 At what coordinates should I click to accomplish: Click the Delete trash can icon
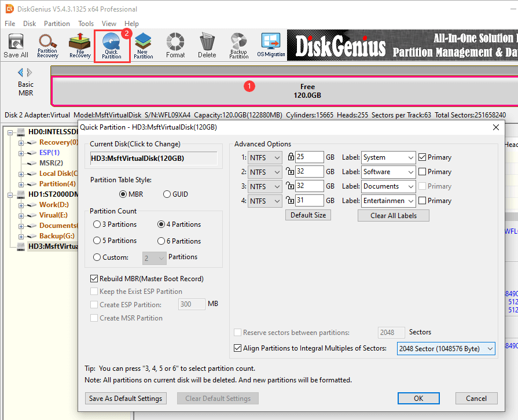click(x=207, y=45)
